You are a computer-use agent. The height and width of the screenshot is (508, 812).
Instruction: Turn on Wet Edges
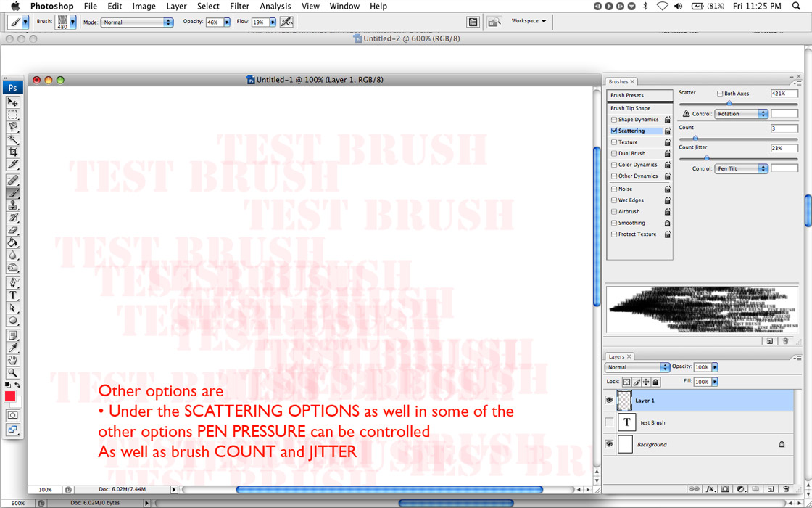click(x=613, y=200)
